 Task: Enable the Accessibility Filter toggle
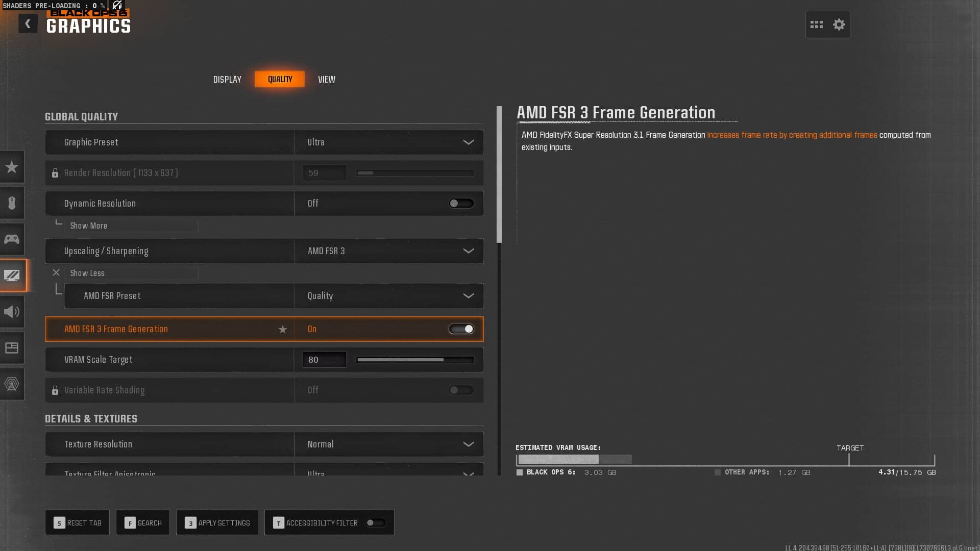(x=376, y=523)
